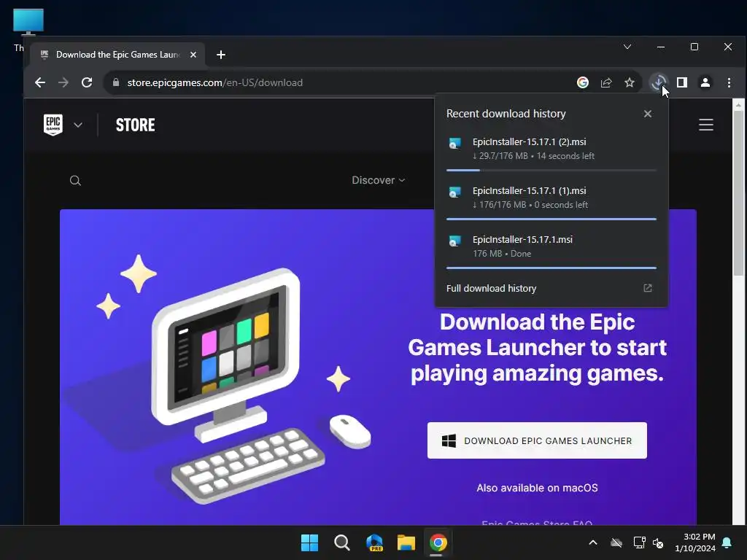Click the desktop monitor icon behind Chrome
The width and height of the screenshot is (747, 560).
point(28,22)
